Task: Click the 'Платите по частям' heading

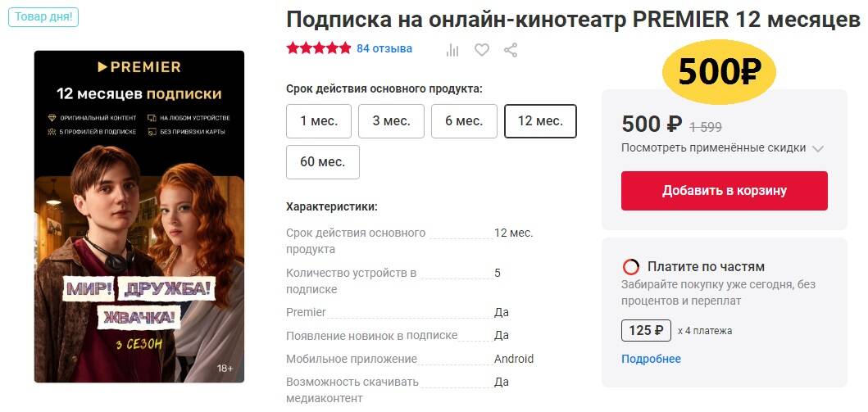Action: (x=706, y=267)
